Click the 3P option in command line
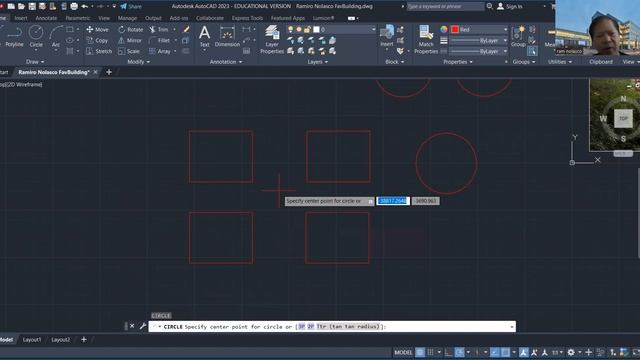The height and width of the screenshot is (360, 640). pyautogui.click(x=301, y=327)
